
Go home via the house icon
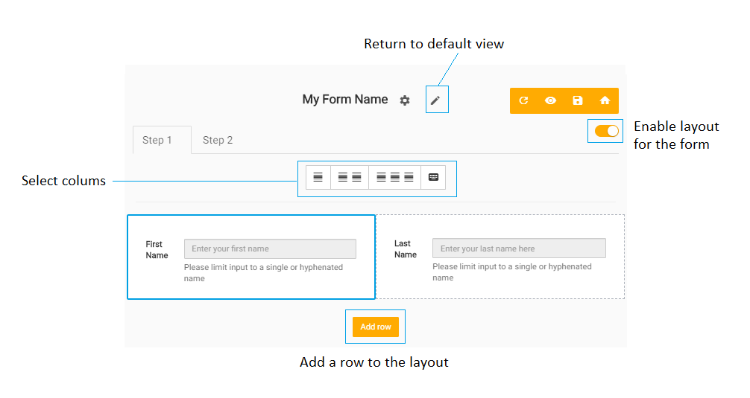(x=605, y=100)
